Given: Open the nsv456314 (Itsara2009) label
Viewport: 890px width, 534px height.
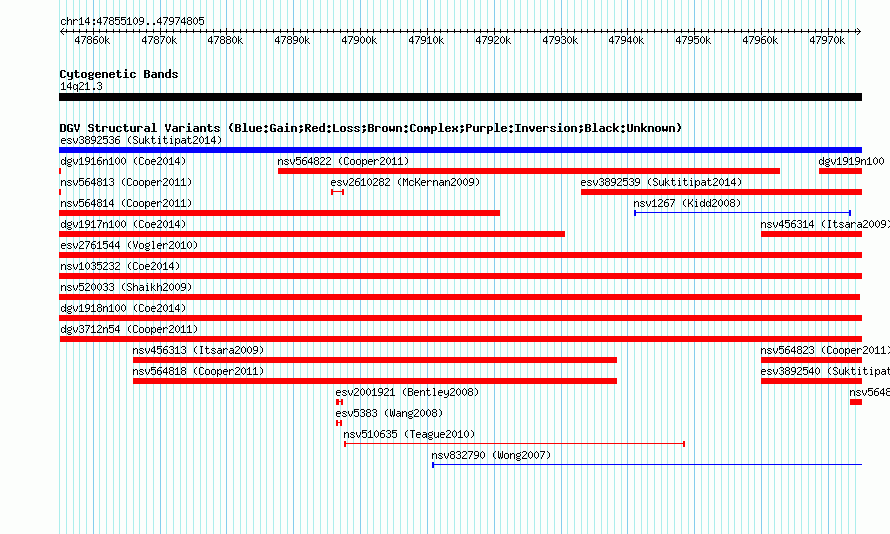Looking at the screenshot, I should point(825,224).
